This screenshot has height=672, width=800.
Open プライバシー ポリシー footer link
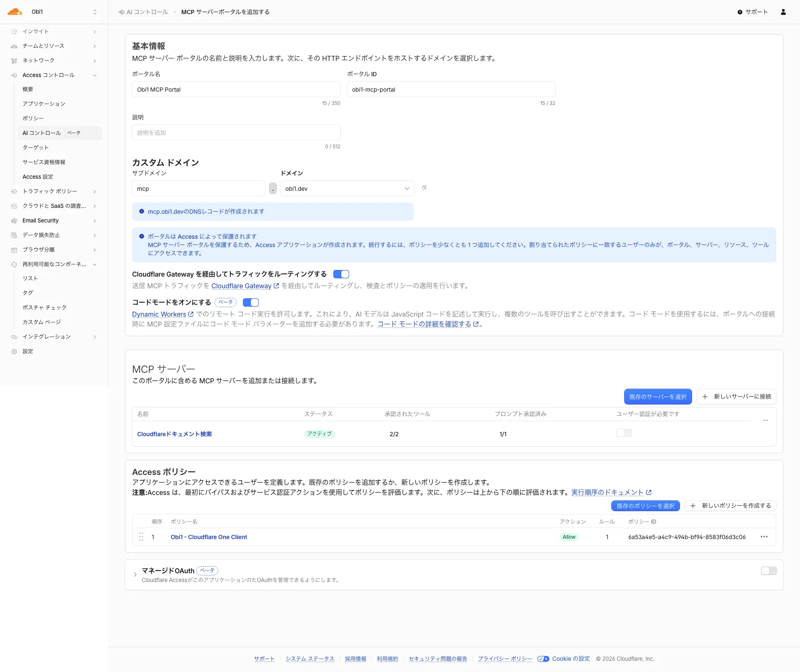pos(505,659)
